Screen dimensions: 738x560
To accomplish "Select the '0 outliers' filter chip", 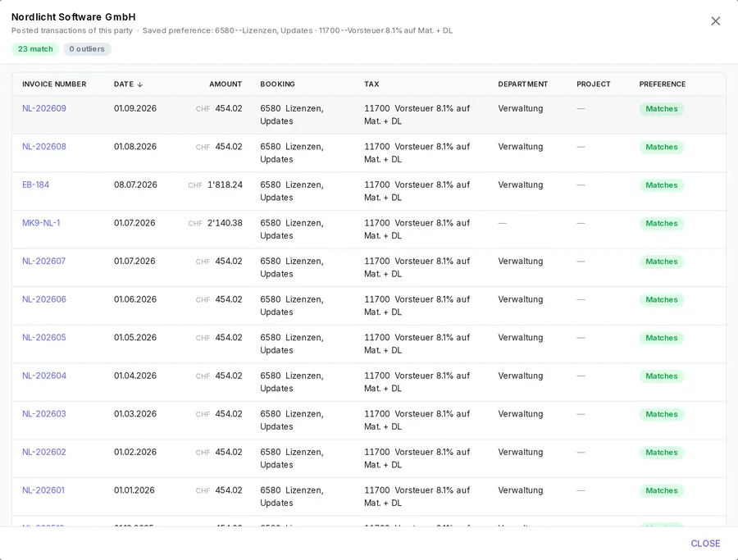I will click(x=87, y=49).
